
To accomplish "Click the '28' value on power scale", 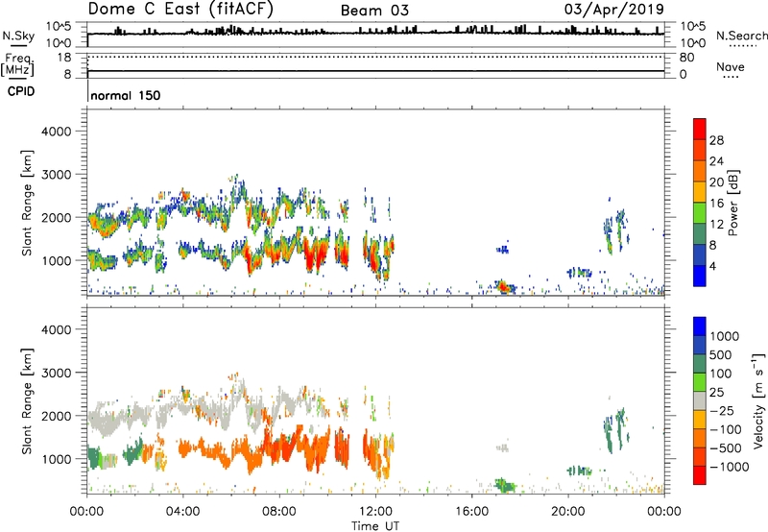I will click(x=716, y=140).
